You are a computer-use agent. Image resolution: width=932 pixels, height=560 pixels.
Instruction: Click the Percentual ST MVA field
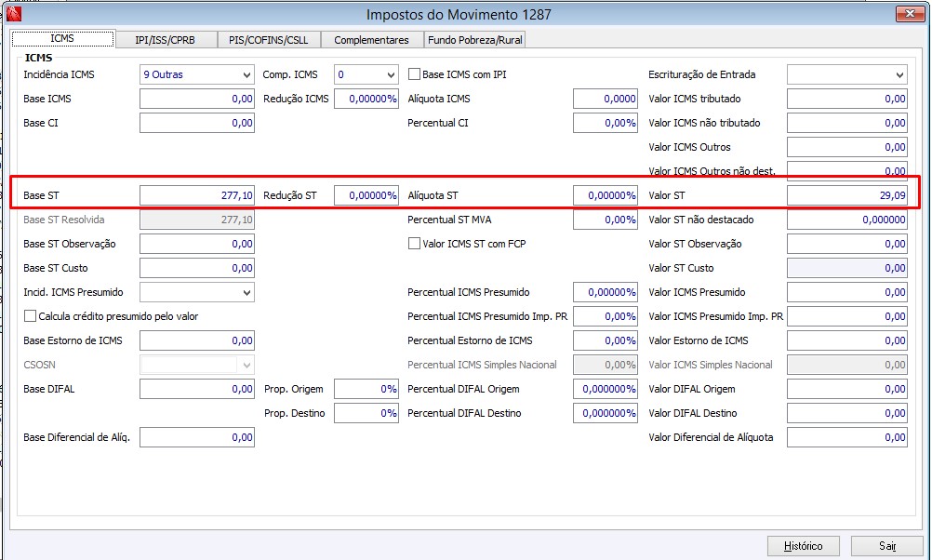coord(606,220)
